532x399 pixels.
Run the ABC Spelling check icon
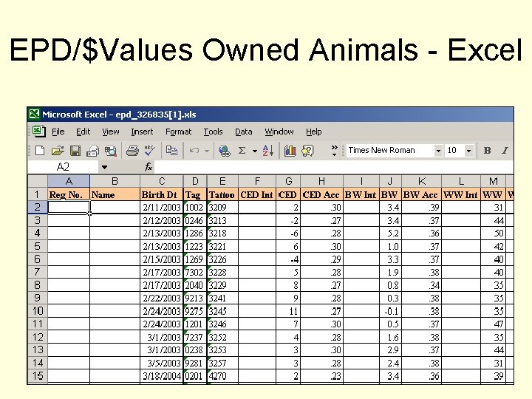tap(149, 150)
